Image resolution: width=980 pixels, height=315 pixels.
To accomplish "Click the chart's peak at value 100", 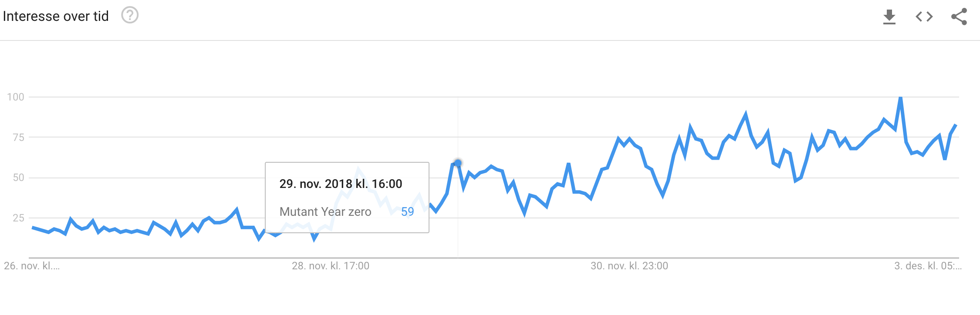I will 900,97.
